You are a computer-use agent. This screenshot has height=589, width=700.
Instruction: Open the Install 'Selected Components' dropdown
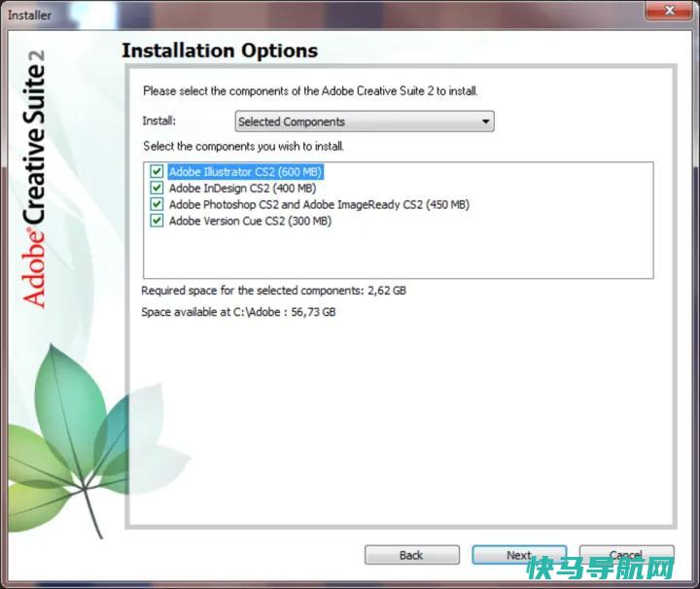click(365, 121)
